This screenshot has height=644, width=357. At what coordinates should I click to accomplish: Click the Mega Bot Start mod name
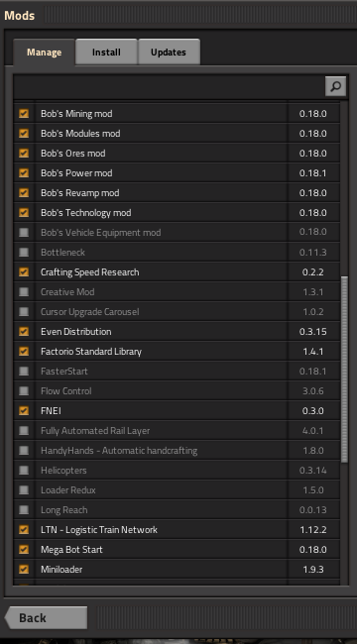pos(71,550)
